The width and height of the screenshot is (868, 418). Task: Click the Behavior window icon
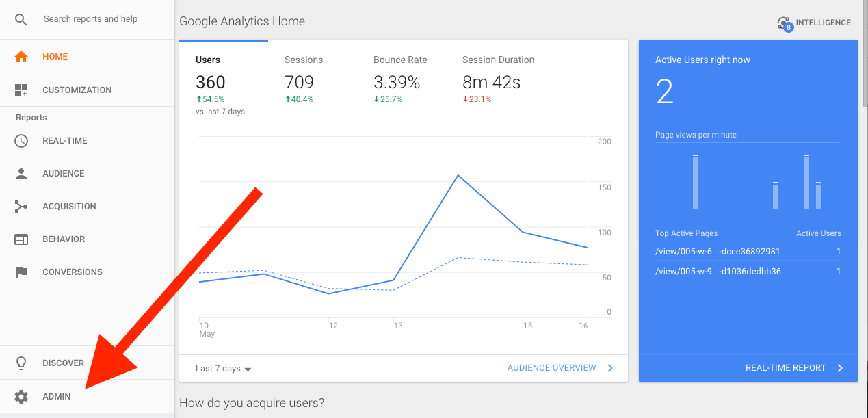tap(21, 239)
